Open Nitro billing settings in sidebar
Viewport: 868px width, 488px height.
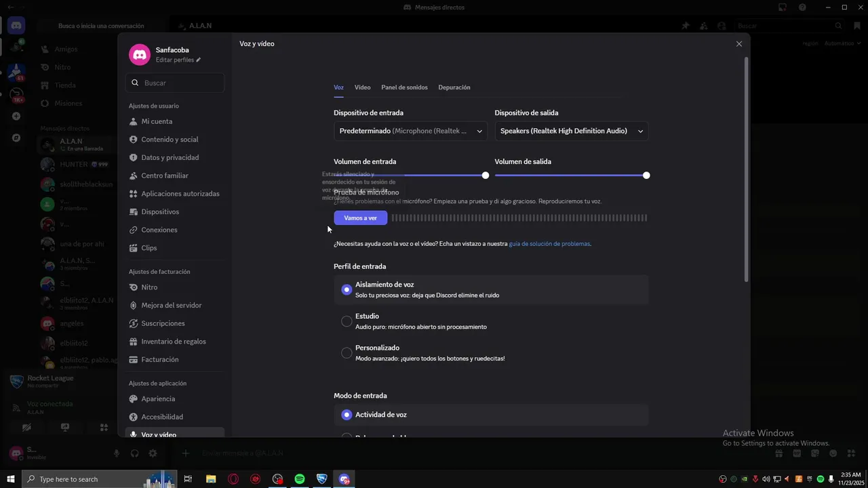pos(175,287)
